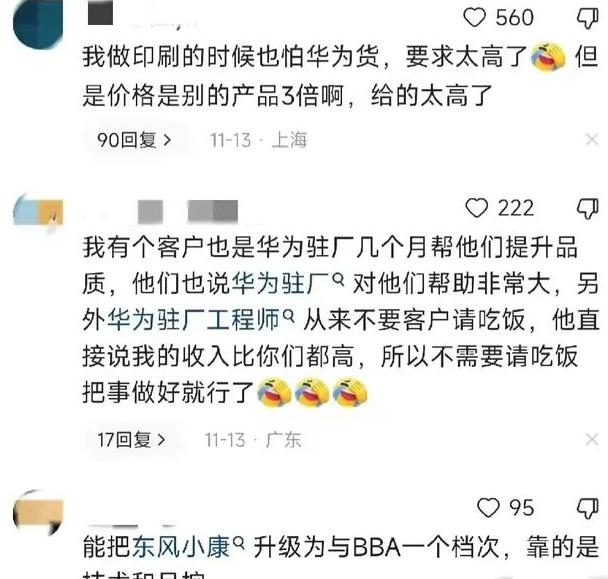Like the comment with 222 likes
The height and width of the screenshot is (579, 608).
(x=476, y=208)
